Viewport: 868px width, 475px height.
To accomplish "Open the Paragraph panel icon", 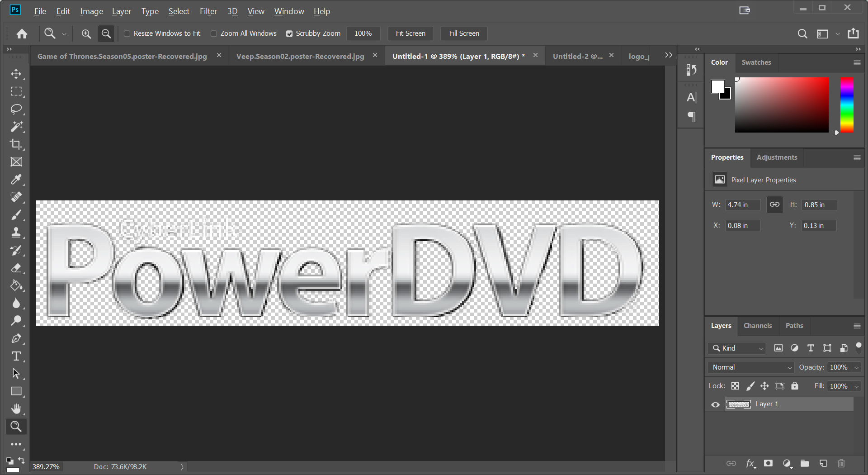I will tap(691, 117).
